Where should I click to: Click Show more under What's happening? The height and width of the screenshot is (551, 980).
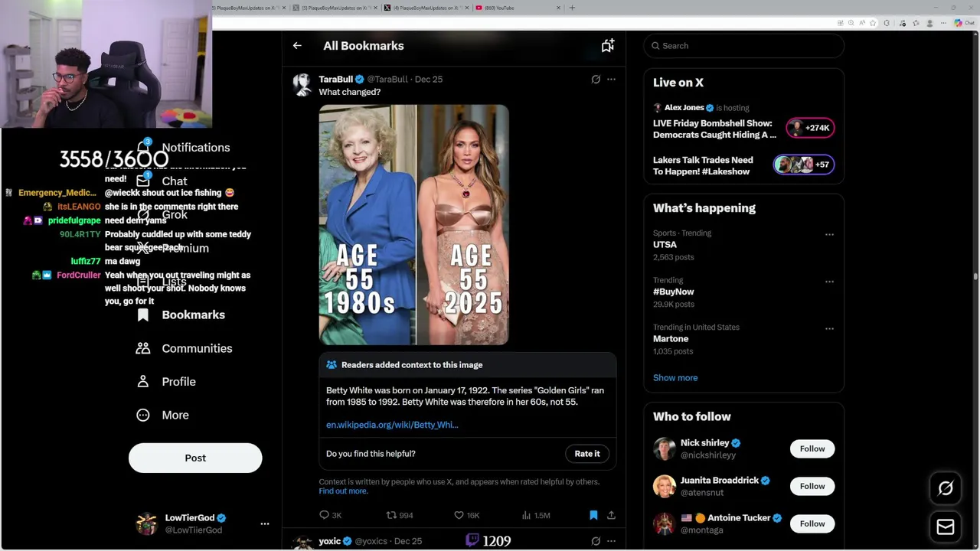(x=675, y=378)
